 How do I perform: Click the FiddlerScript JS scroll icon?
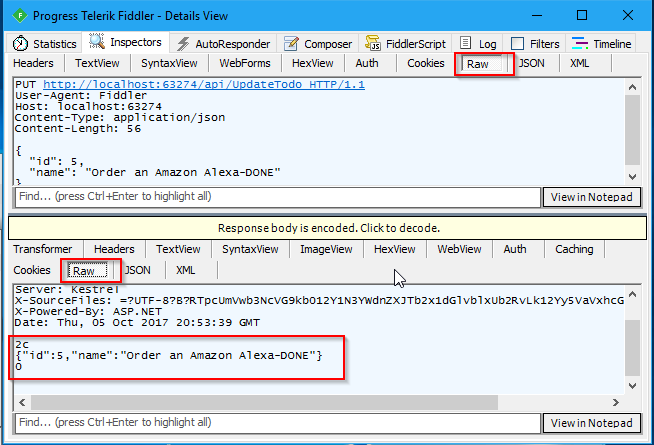point(372,43)
